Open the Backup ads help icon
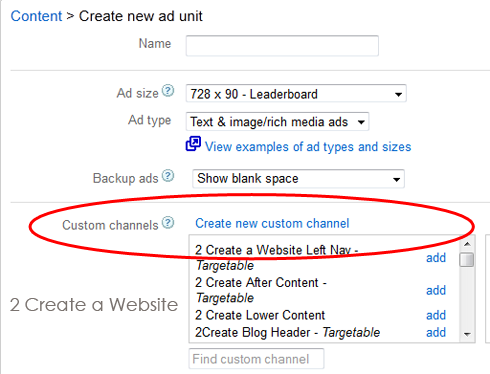Screen dimensions: 490x374 click(x=168, y=176)
